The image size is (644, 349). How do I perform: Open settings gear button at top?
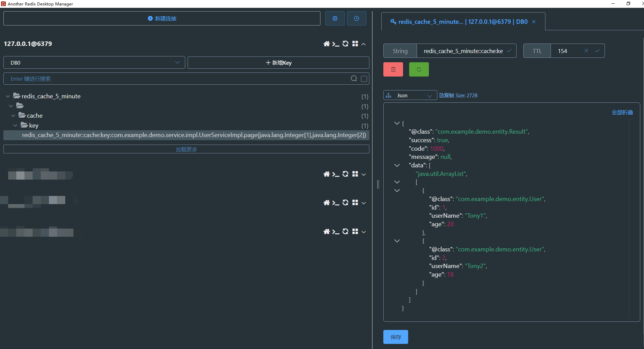point(335,18)
